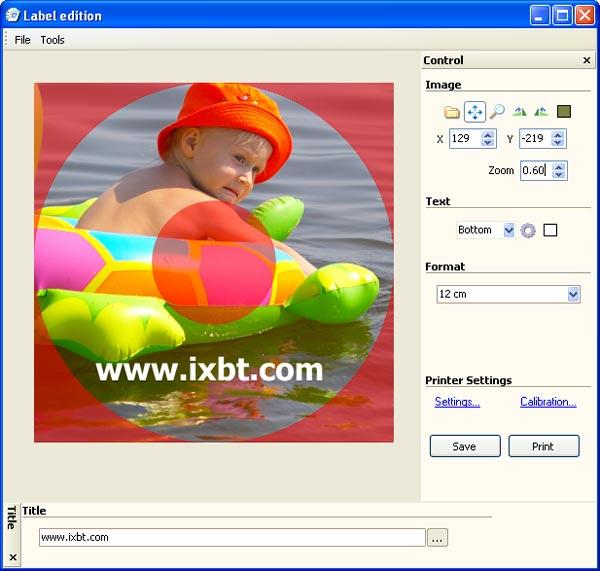The height and width of the screenshot is (571, 600).
Task: Increase the Zoom value
Action: (x=559, y=166)
